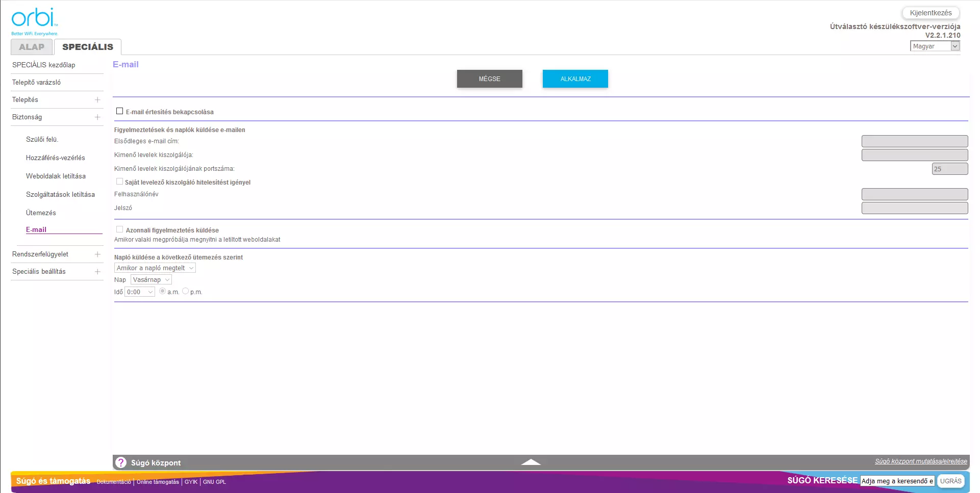This screenshot has height=493, width=980.
Task: Click the ALKALMAZ button
Action: (x=575, y=79)
